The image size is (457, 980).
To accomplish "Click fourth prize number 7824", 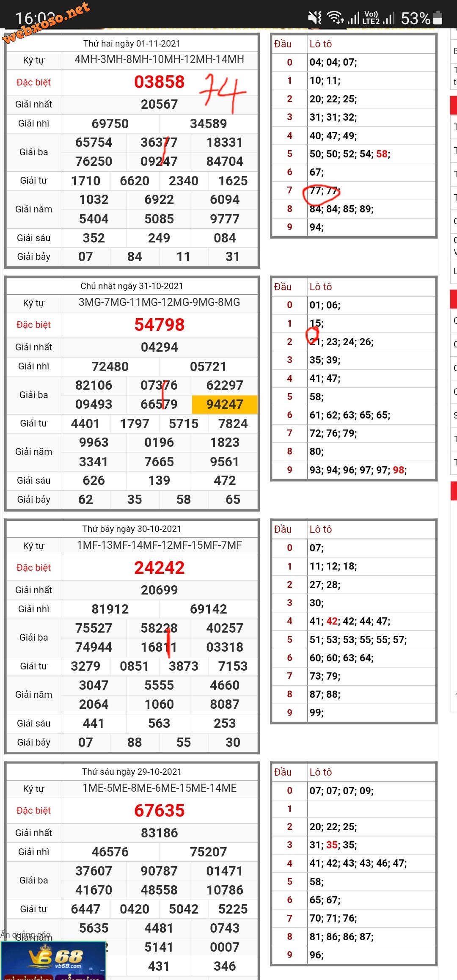I will [x=233, y=424].
